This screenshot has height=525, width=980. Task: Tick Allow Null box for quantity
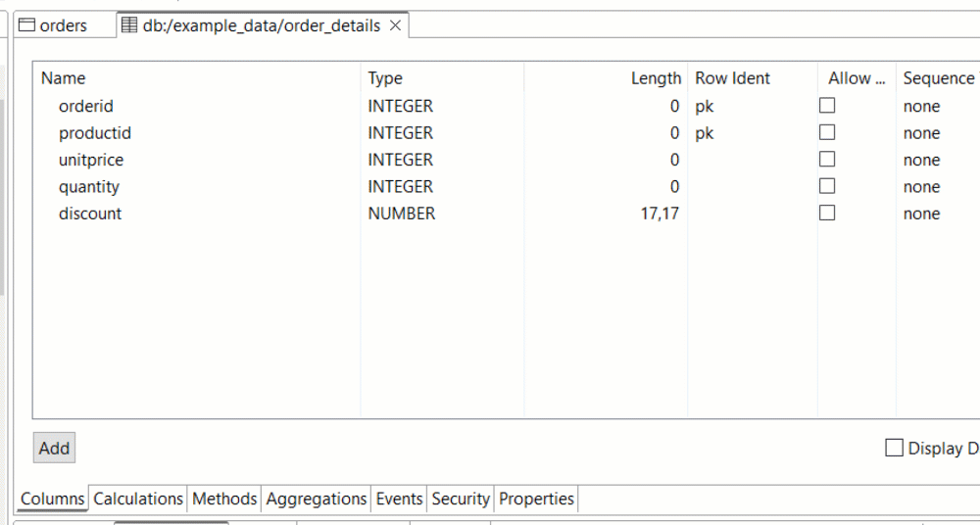pyautogui.click(x=827, y=186)
